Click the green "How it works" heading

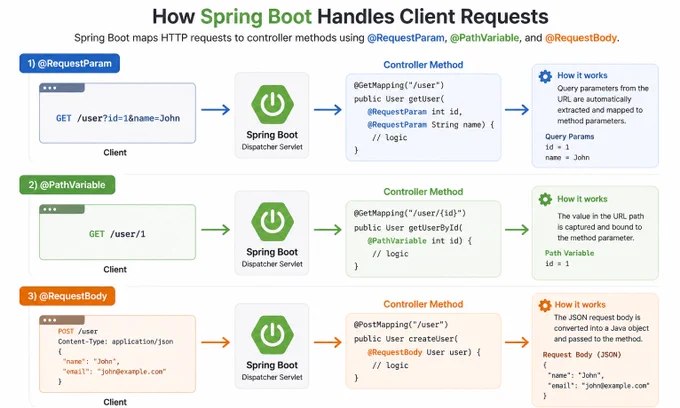click(582, 199)
